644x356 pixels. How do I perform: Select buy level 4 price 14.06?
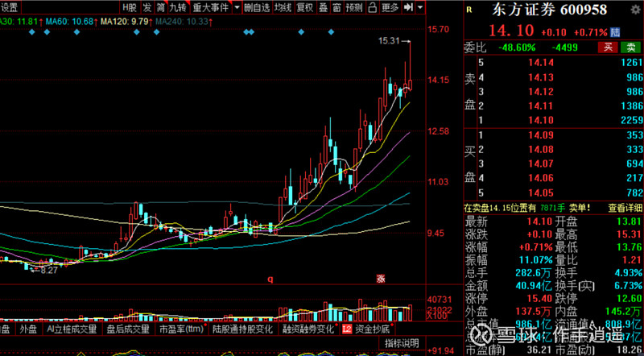(x=541, y=178)
